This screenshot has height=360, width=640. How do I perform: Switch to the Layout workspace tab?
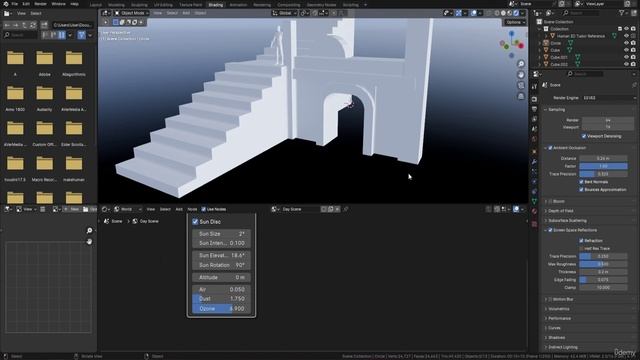[96, 5]
